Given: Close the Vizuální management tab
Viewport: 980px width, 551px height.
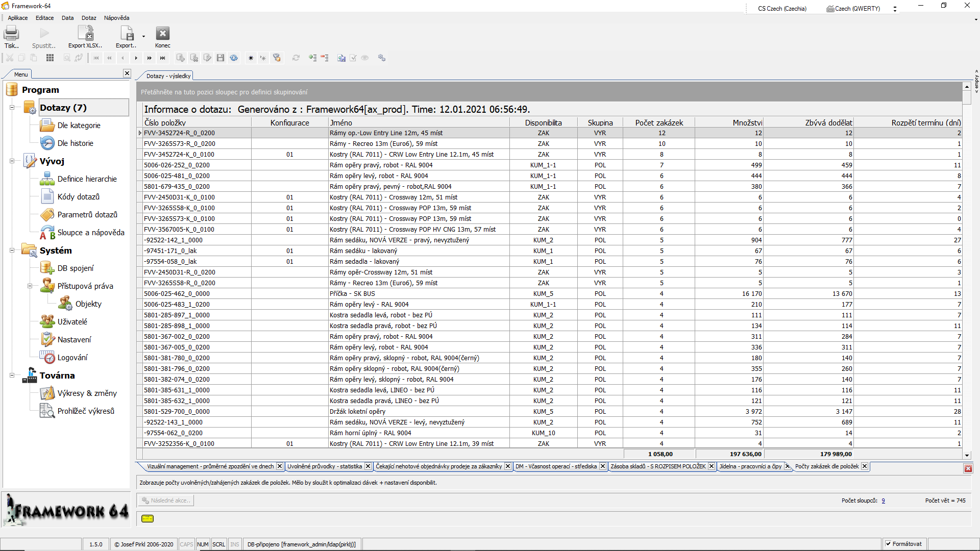Looking at the screenshot, I should pos(280,466).
